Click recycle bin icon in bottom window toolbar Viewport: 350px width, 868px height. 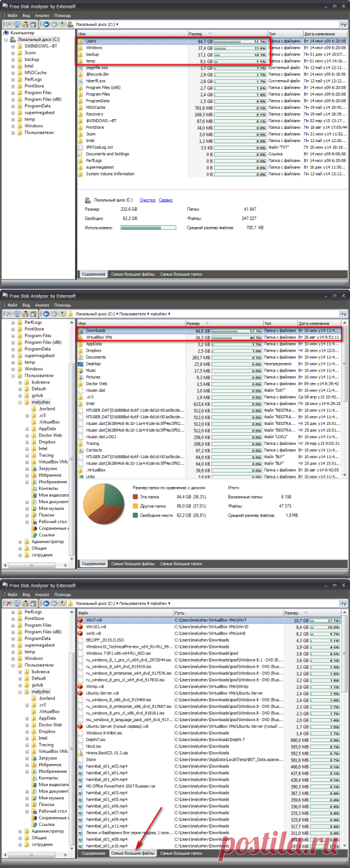point(17,603)
